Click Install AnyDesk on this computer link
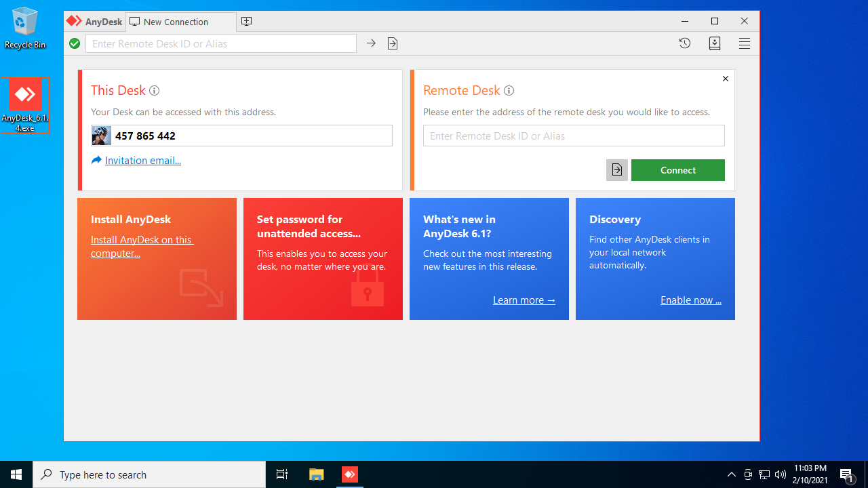 [x=142, y=247]
